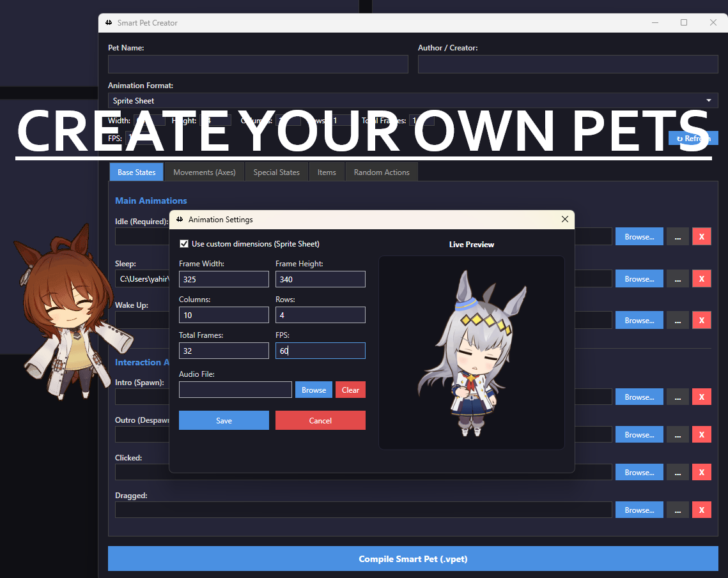Browse for the Outro (Despawn) animation file
Image resolution: width=728 pixels, height=578 pixels.
(639, 435)
